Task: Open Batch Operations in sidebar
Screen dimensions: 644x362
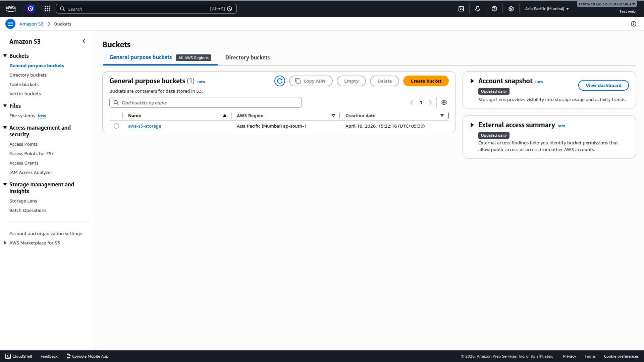Action: point(28,210)
